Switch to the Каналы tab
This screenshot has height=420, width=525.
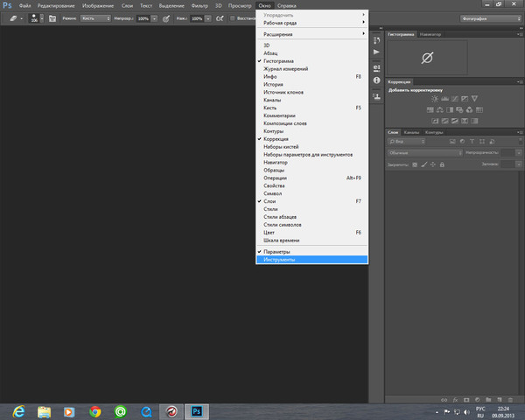pos(411,132)
